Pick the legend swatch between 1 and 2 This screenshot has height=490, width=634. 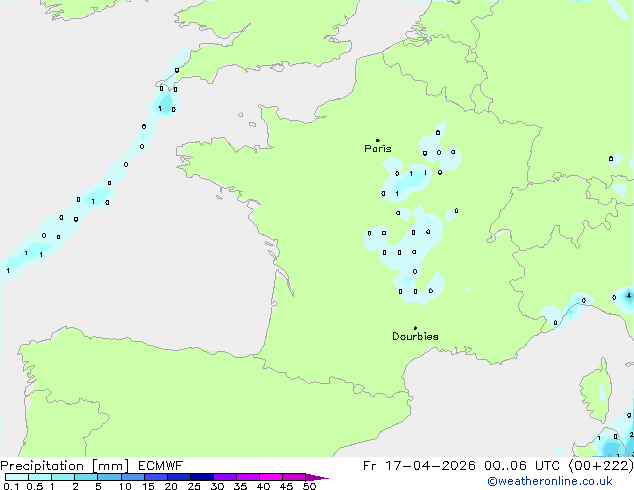[x=63, y=477]
